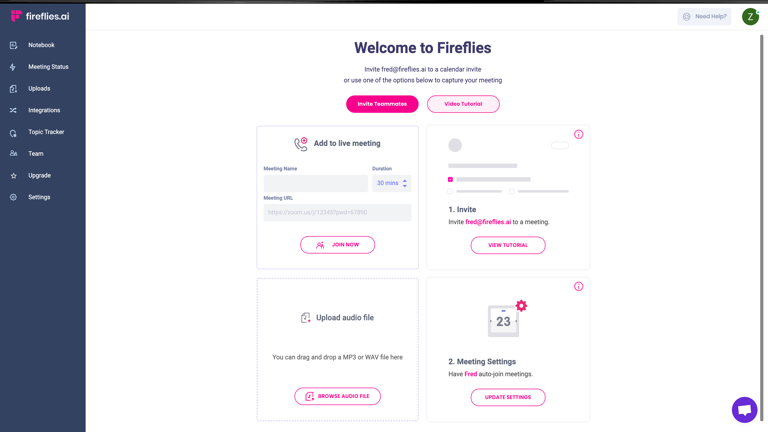Screen dimensions: 768x432
Task: Open the chat support bubble
Action: 744,410
